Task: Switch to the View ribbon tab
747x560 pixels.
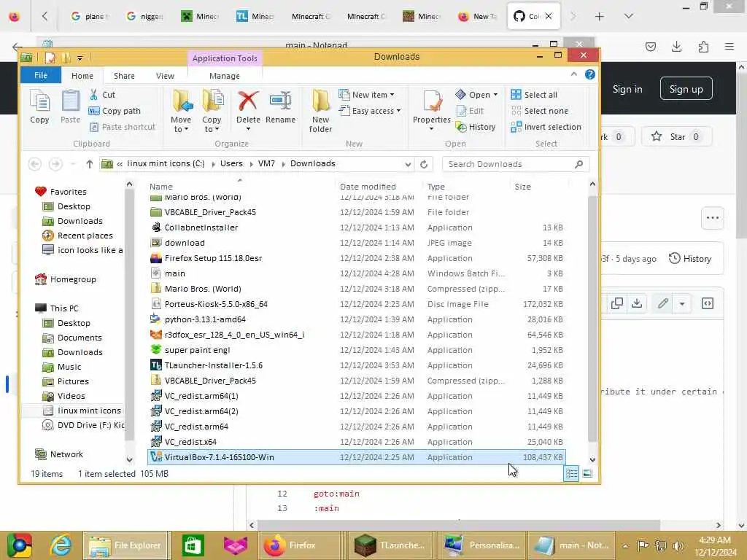Action: (165, 76)
